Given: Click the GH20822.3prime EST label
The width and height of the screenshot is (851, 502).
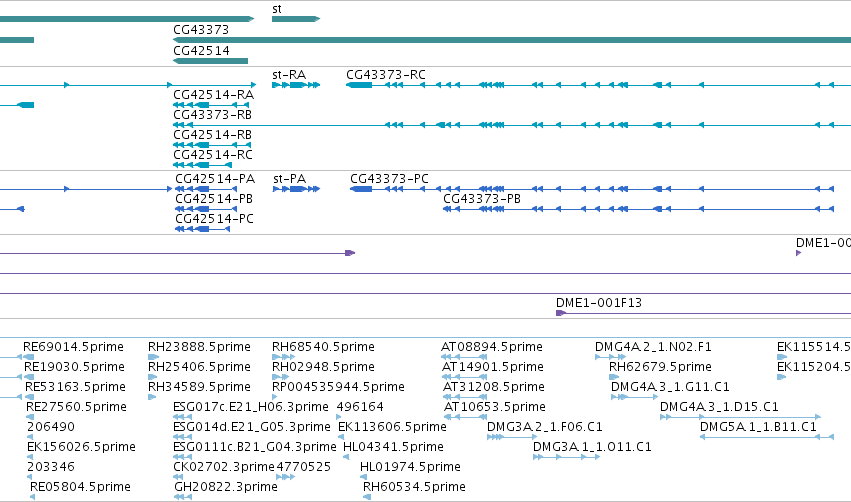Looking at the screenshot, I should point(226,487).
